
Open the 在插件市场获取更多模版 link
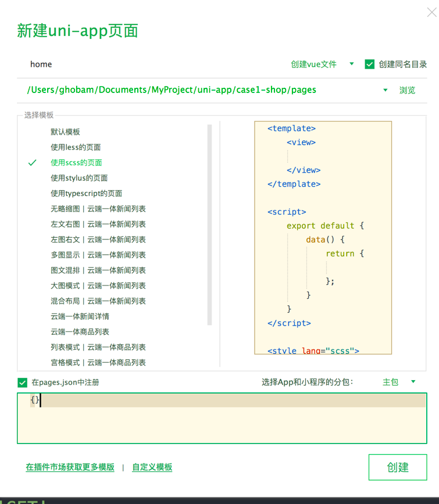[70, 467]
